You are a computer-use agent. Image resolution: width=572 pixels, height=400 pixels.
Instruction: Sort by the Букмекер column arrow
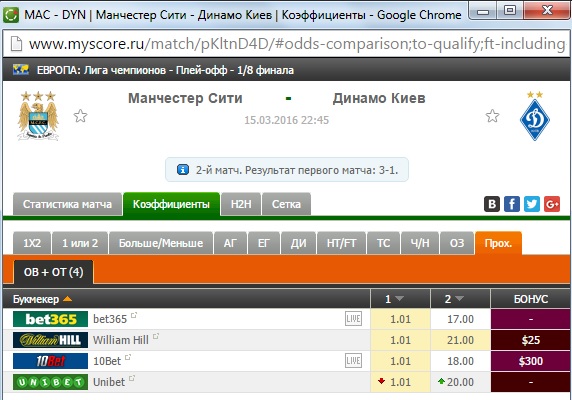(x=67, y=299)
